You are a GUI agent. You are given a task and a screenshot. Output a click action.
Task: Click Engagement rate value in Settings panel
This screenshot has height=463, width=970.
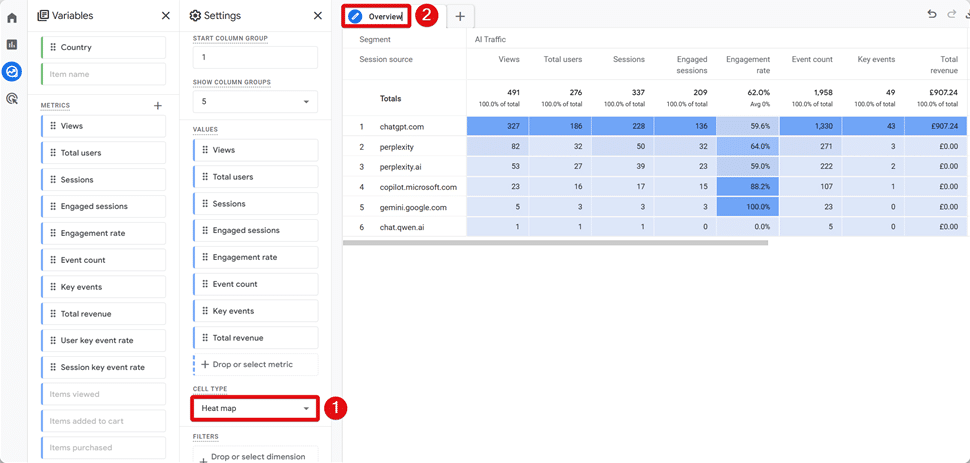255,257
